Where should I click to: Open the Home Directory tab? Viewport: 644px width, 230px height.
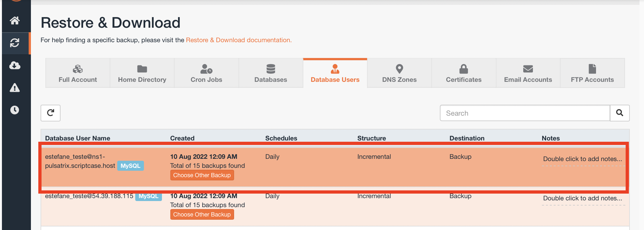[x=142, y=73]
